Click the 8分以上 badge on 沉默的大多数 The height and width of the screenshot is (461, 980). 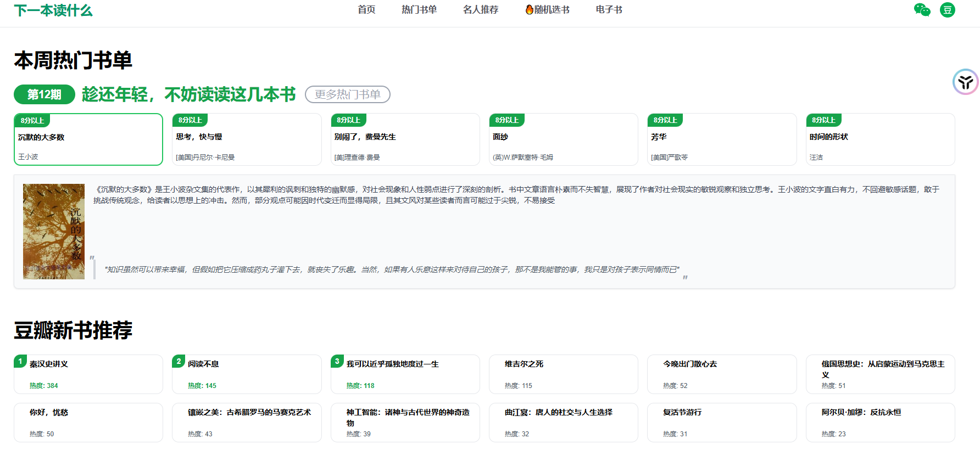(x=32, y=120)
